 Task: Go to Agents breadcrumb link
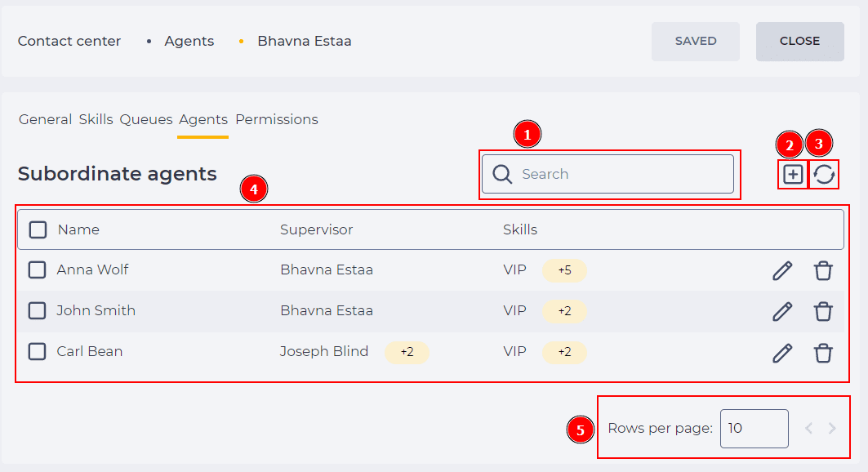tap(189, 41)
